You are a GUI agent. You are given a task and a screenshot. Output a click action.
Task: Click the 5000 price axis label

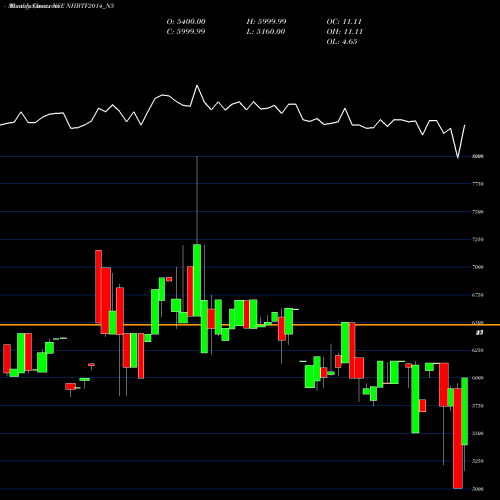tap(478, 489)
